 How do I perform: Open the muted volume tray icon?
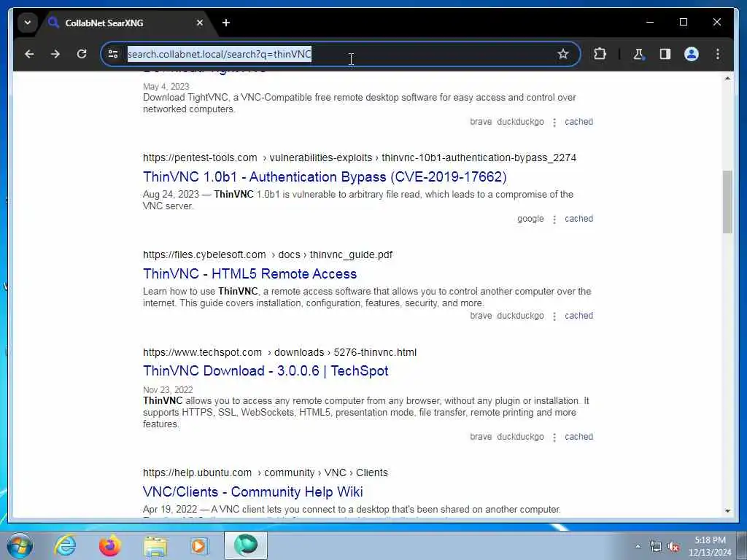tap(673, 546)
